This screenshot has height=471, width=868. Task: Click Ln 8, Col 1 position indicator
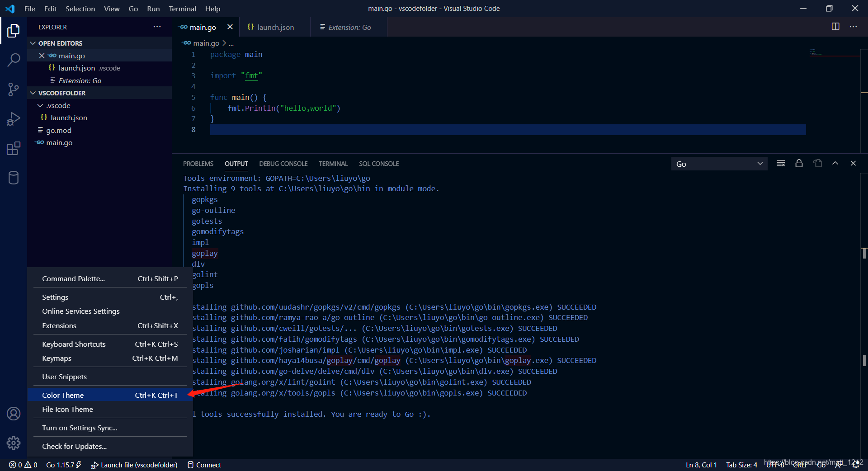(x=701, y=465)
